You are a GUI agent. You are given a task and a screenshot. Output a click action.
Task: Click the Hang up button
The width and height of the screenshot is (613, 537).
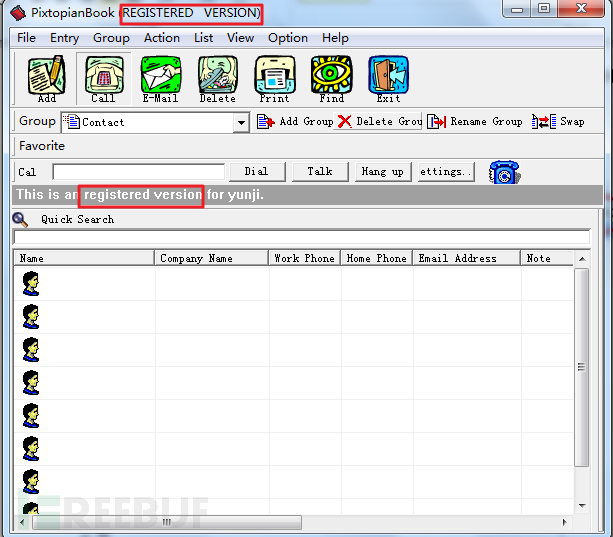point(383,172)
